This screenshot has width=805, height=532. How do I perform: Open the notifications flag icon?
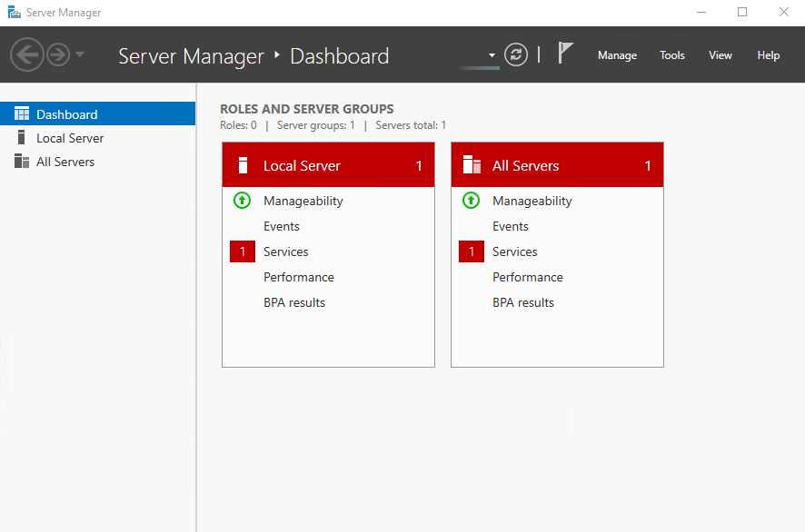point(565,54)
